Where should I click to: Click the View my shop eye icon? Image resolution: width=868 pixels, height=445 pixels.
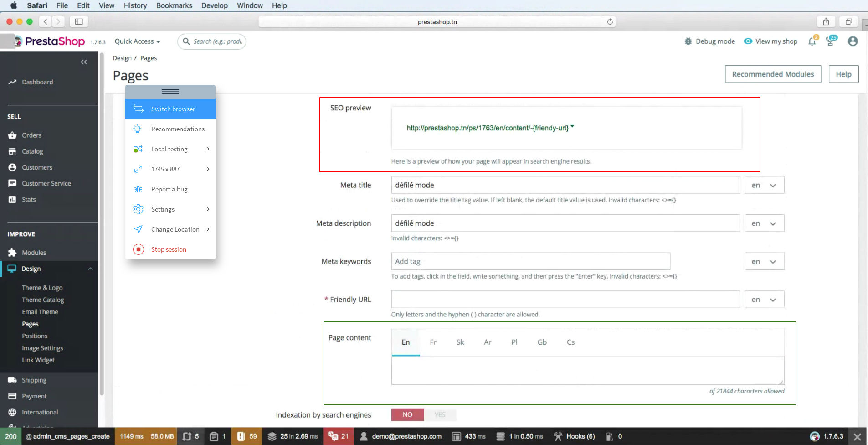tap(748, 41)
